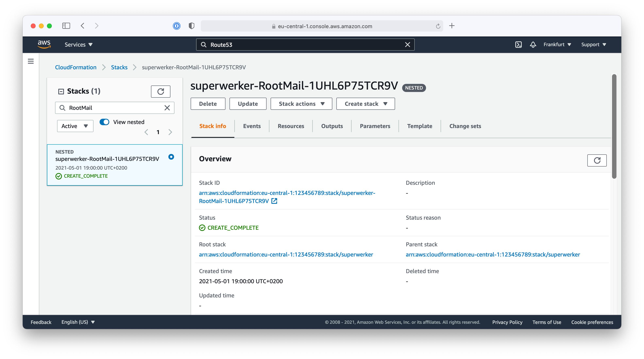The width and height of the screenshot is (644, 359).
Task: Go back in browser history
Action: (83, 26)
